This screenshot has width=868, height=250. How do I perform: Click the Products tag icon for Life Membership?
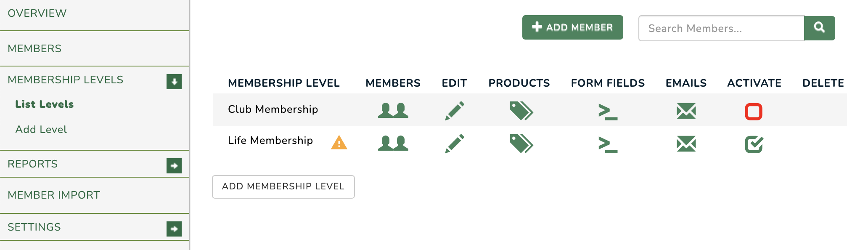[519, 142]
